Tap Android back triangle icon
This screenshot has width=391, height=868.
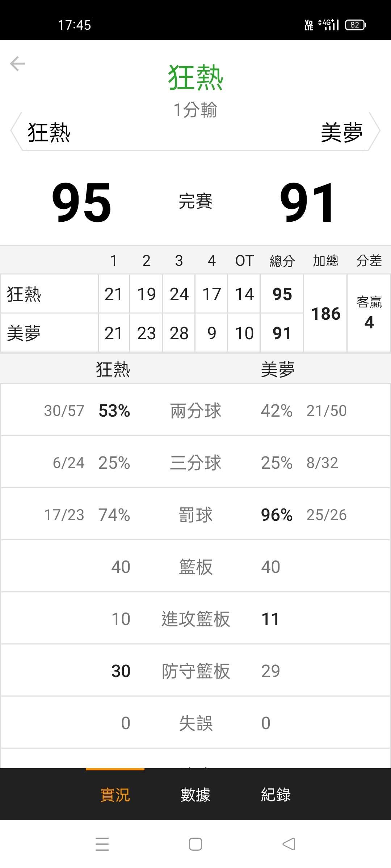289,844
